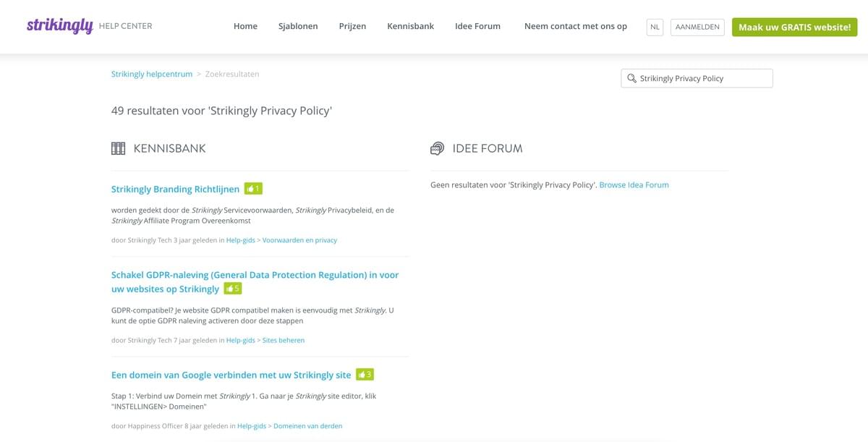Open the Home menu item
Screen dimensions: 868x442
coord(245,26)
